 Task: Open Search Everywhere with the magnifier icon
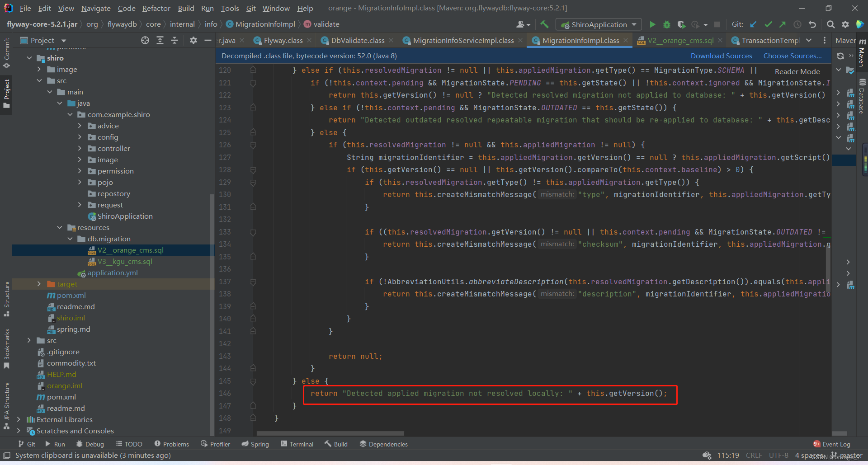(830, 24)
